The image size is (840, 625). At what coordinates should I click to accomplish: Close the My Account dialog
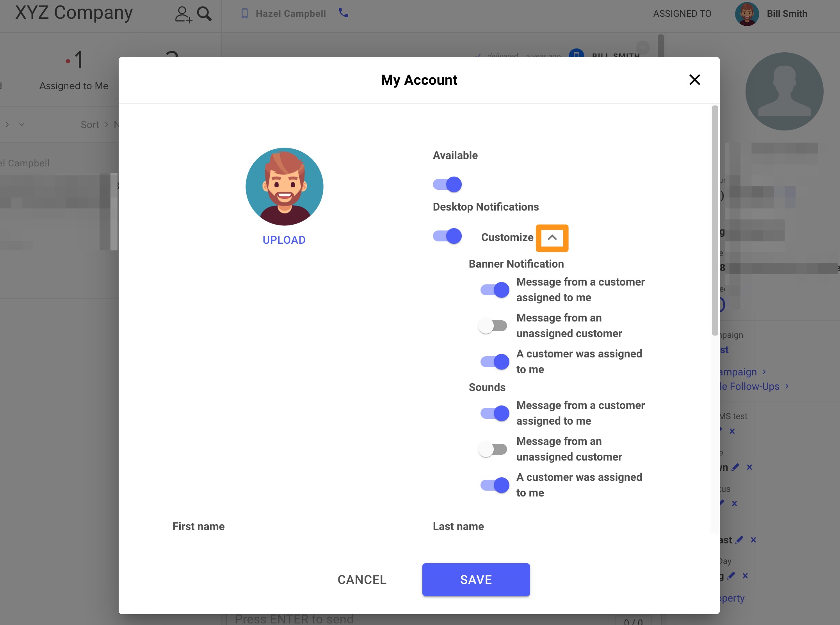694,80
